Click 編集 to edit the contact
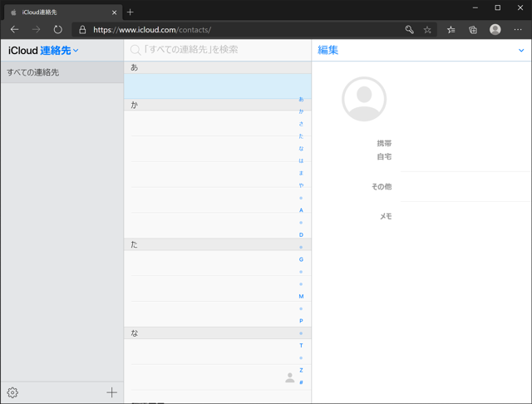532x404 pixels. (328, 50)
